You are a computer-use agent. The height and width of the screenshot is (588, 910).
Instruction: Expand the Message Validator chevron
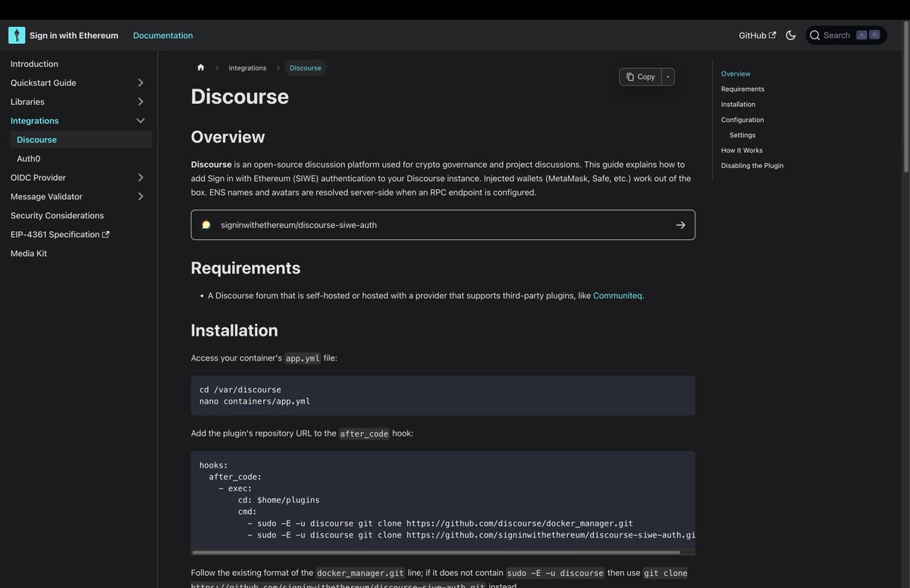point(140,196)
